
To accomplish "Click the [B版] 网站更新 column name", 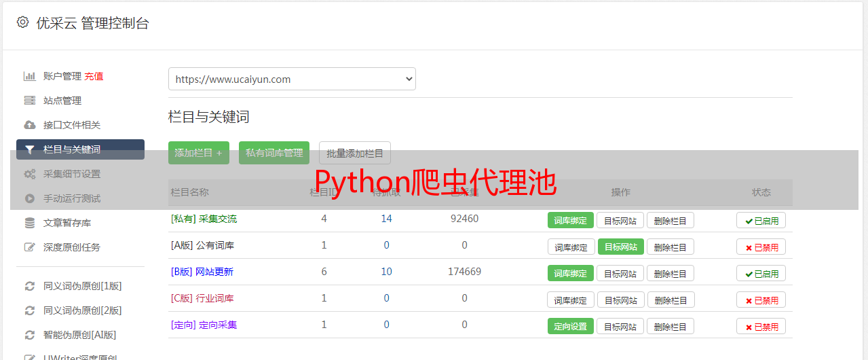I will click(202, 272).
